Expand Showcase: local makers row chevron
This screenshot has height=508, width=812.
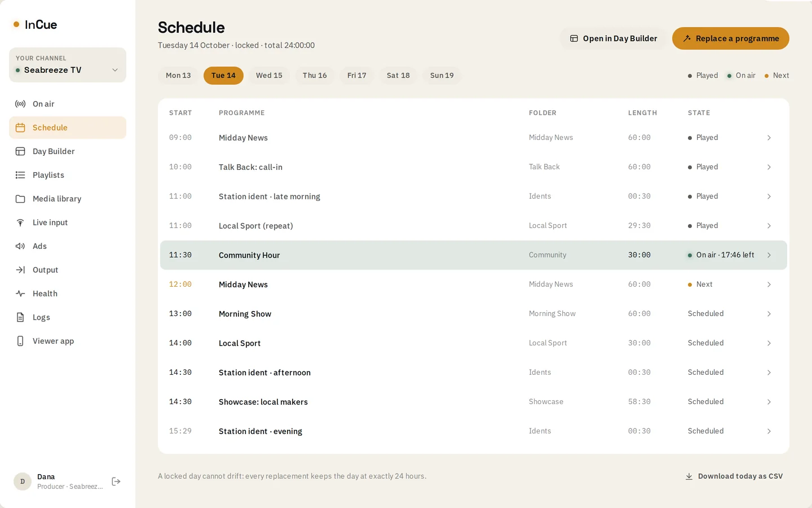[769, 402]
